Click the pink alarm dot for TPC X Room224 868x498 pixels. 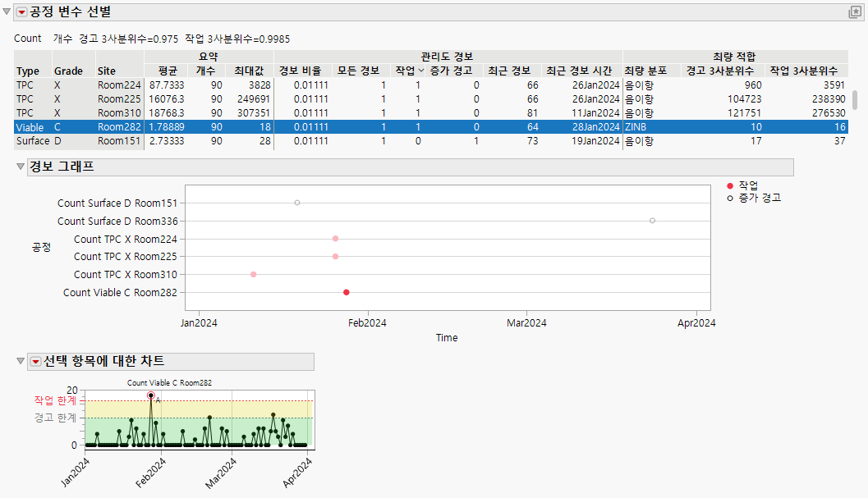click(336, 239)
